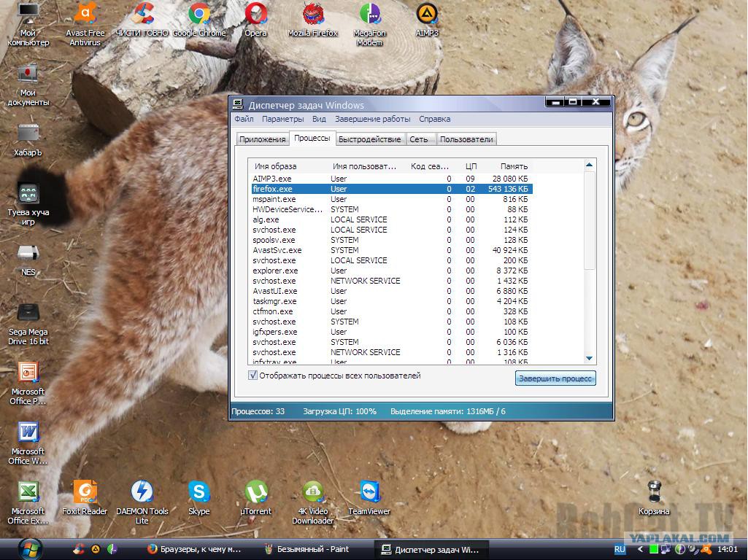Select the AvastSvc.exe process row

(391, 250)
